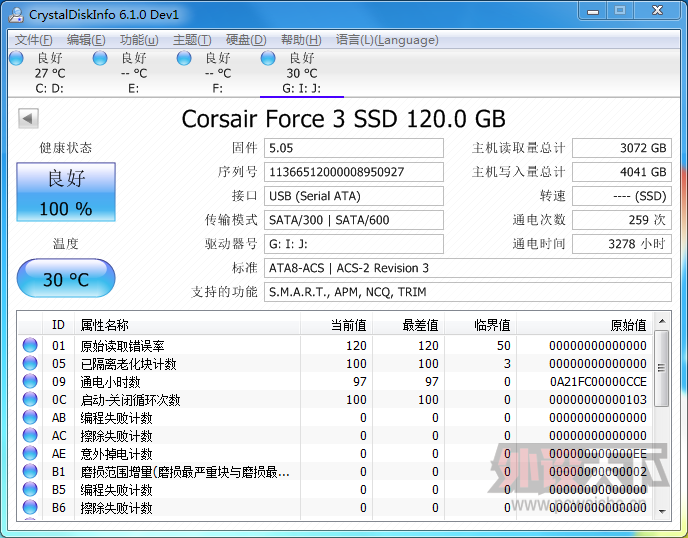Open the 硬盘(D) menu
The width and height of the screenshot is (688, 538).
coord(246,40)
